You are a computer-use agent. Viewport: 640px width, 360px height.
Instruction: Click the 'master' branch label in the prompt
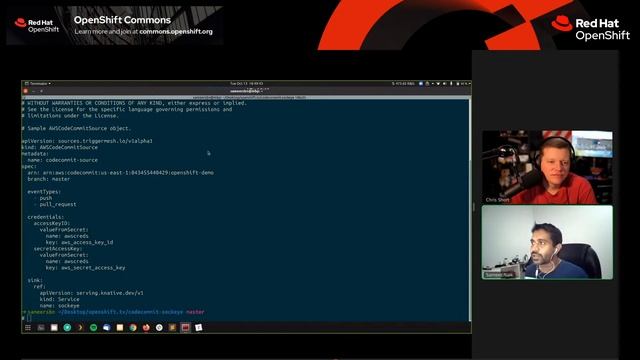click(195, 312)
